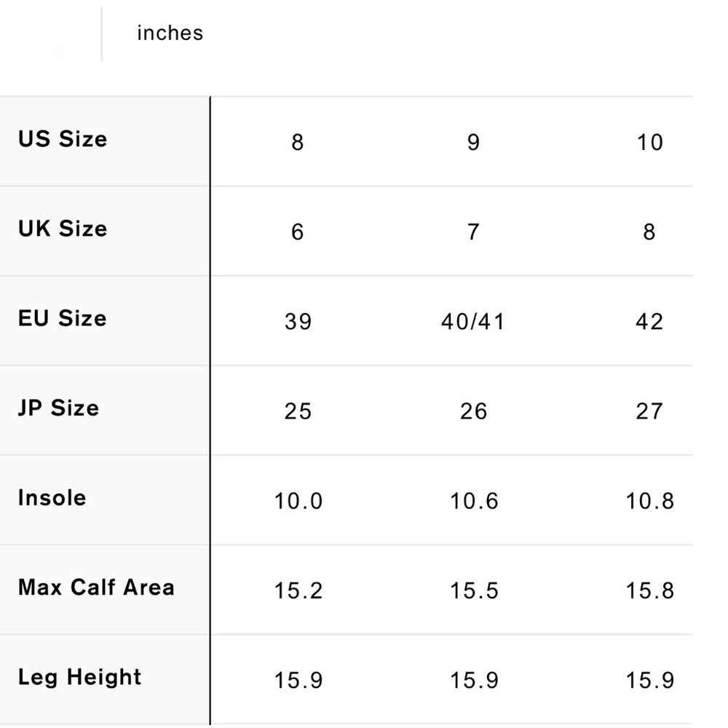
Task: Select US size 8 cell
Action: [x=297, y=142]
